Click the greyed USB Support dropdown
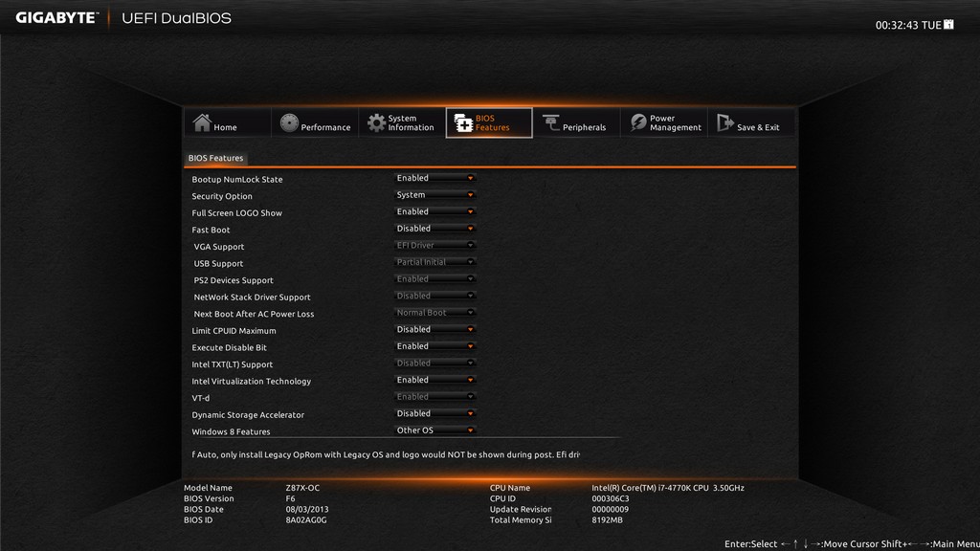 point(435,262)
